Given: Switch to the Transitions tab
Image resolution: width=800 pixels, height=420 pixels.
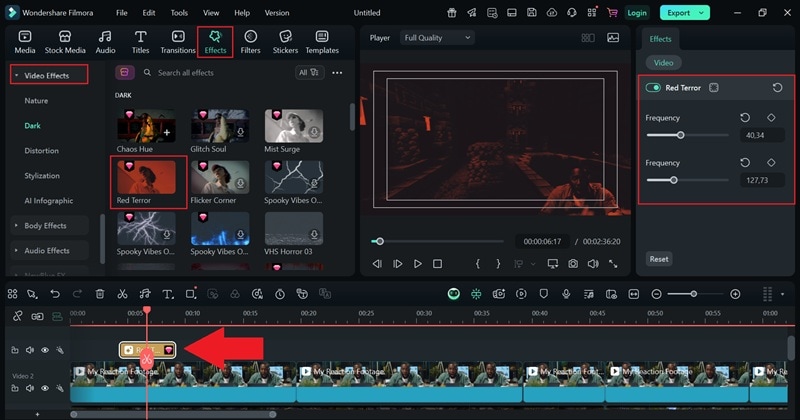Looking at the screenshot, I should pos(178,42).
